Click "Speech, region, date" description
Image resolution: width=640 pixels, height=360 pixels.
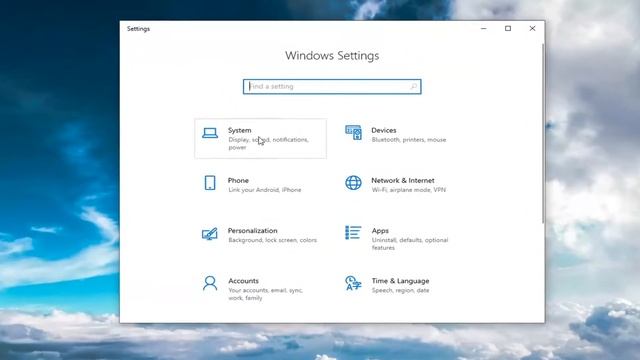pos(400,290)
